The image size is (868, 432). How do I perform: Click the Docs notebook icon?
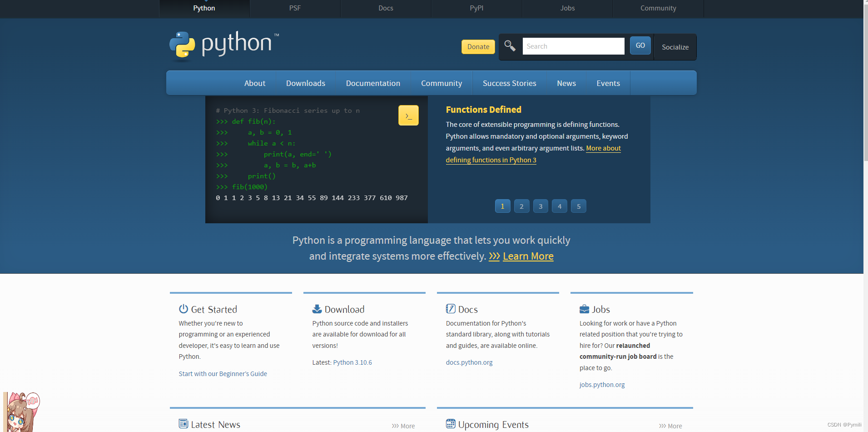(451, 309)
